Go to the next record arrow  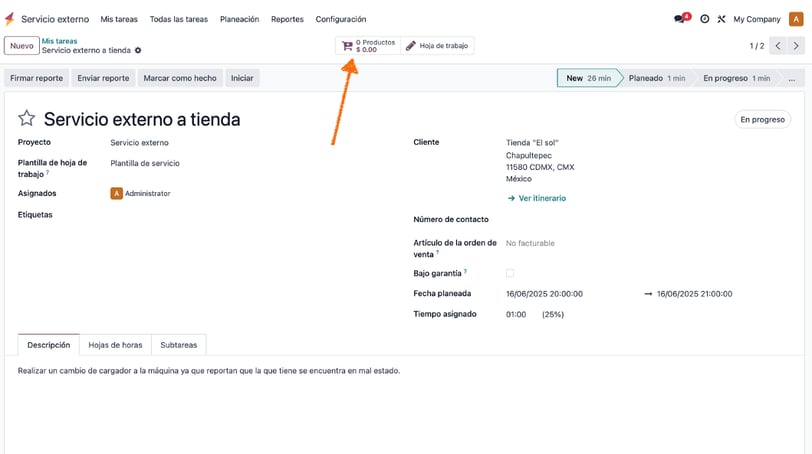(796, 46)
